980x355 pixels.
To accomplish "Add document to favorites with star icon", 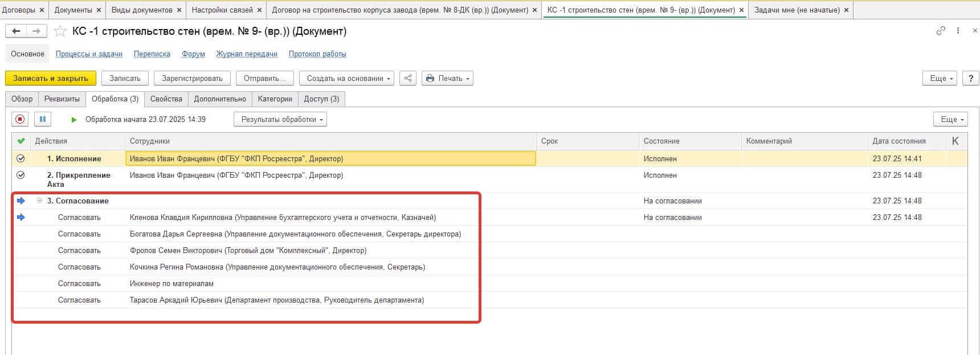I will [x=60, y=31].
